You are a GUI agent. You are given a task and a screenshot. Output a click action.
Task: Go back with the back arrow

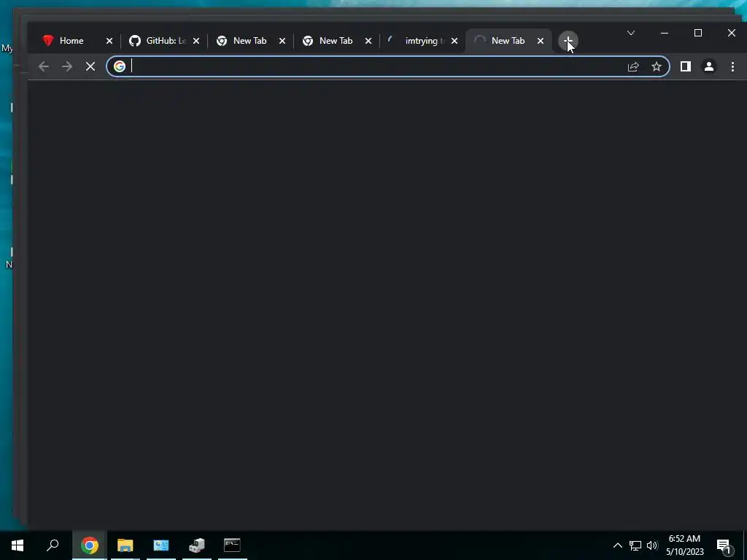point(43,66)
